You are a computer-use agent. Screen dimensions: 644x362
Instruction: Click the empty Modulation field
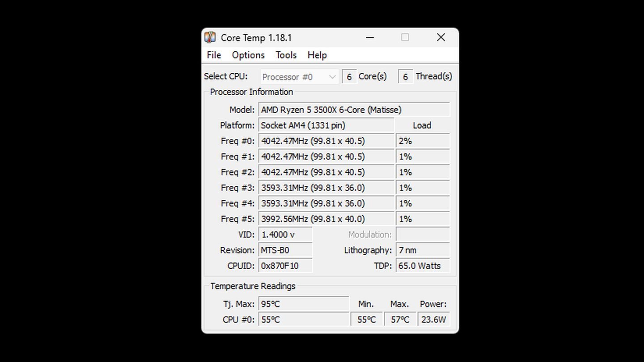(423, 235)
